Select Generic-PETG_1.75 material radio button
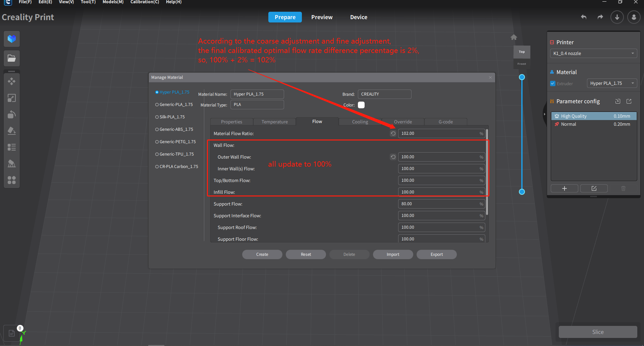This screenshot has width=644, height=346. [157, 142]
